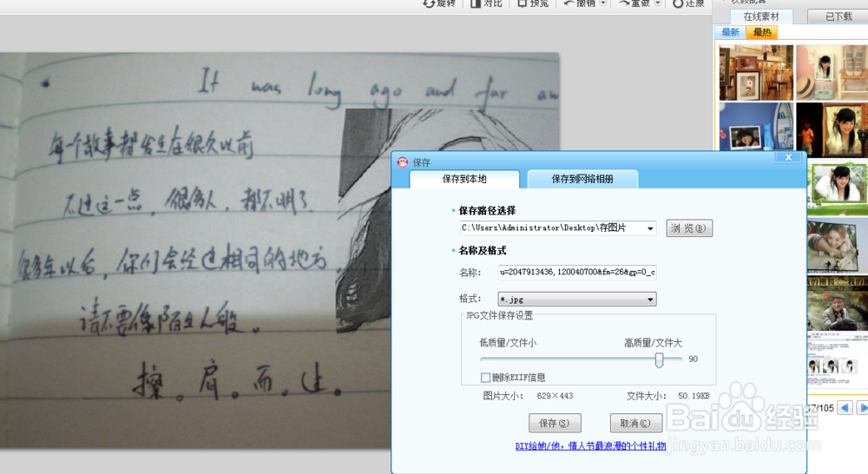
Task: Click the 保存(S) button
Action: pyautogui.click(x=555, y=423)
